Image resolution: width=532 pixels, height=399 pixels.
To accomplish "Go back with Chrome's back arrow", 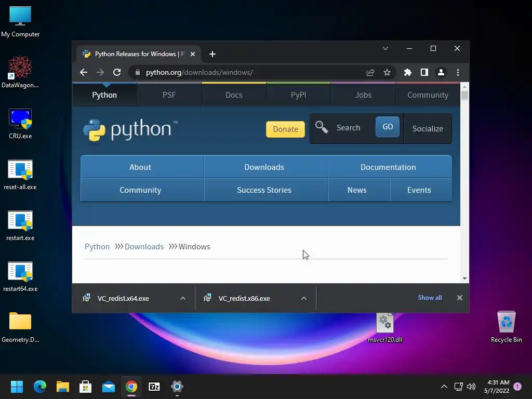I will [84, 72].
